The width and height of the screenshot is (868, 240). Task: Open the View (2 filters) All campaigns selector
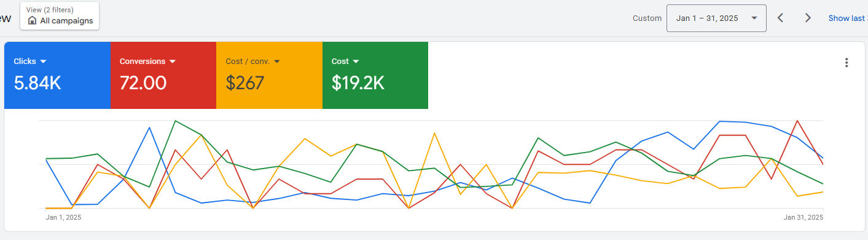point(60,15)
